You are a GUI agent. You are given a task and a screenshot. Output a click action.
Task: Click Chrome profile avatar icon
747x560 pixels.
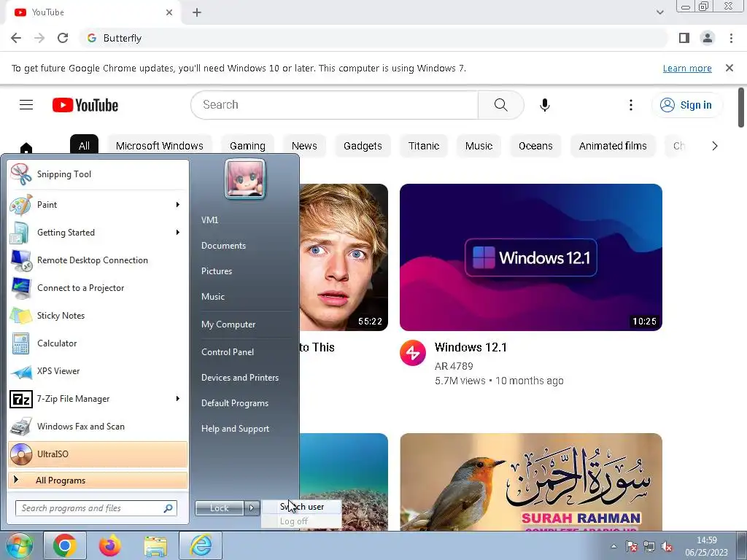708,38
